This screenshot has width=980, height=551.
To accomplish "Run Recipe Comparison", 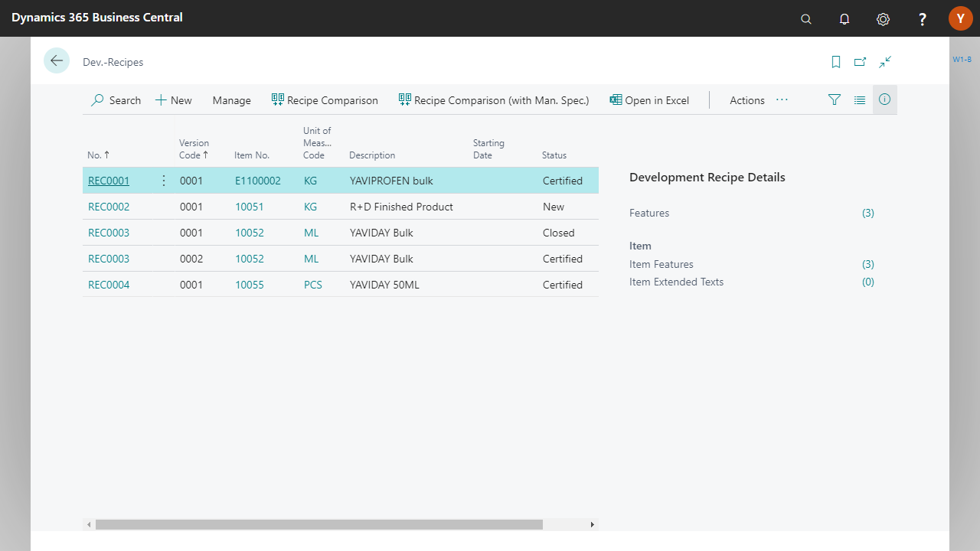I will 325,100.
